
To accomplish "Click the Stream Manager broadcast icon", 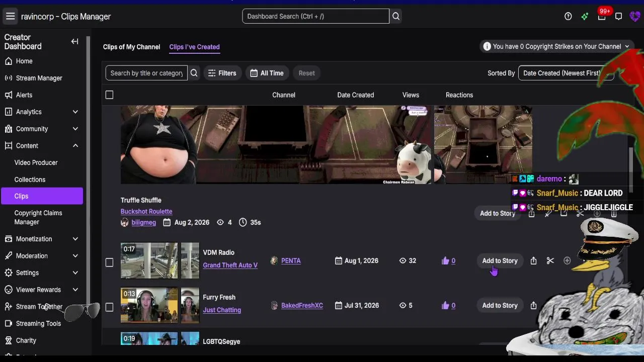I will click(8, 78).
